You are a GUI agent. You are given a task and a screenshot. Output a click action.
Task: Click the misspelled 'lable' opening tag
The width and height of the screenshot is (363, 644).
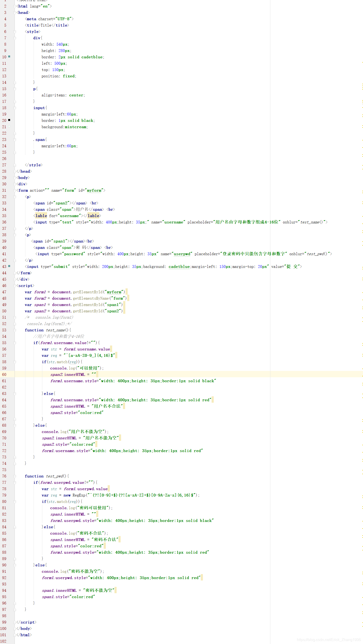[41, 216]
